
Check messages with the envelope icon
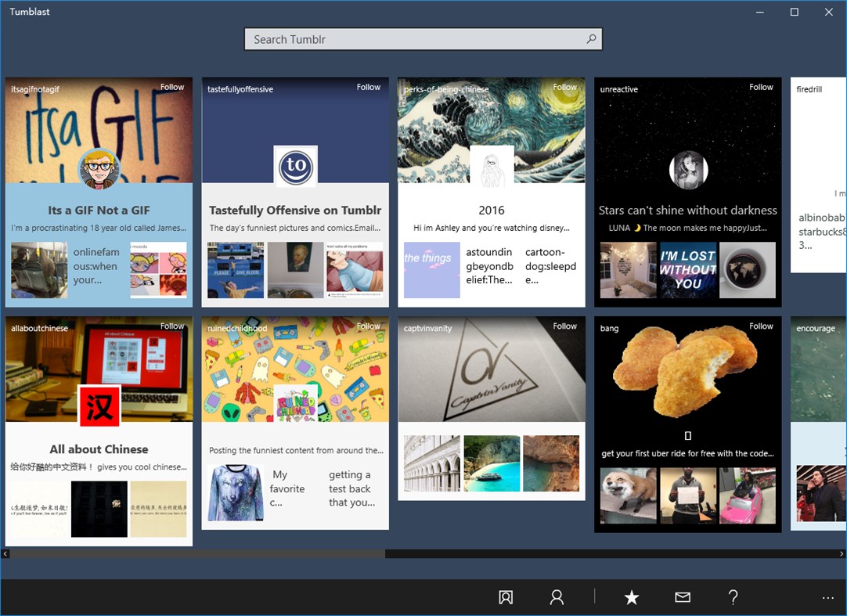(682, 597)
